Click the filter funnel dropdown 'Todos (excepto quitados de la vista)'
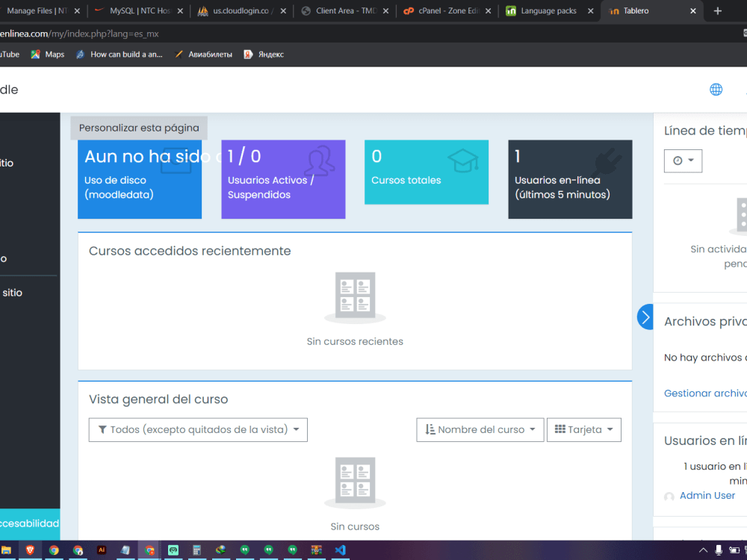This screenshot has width=747, height=560. [x=198, y=429]
